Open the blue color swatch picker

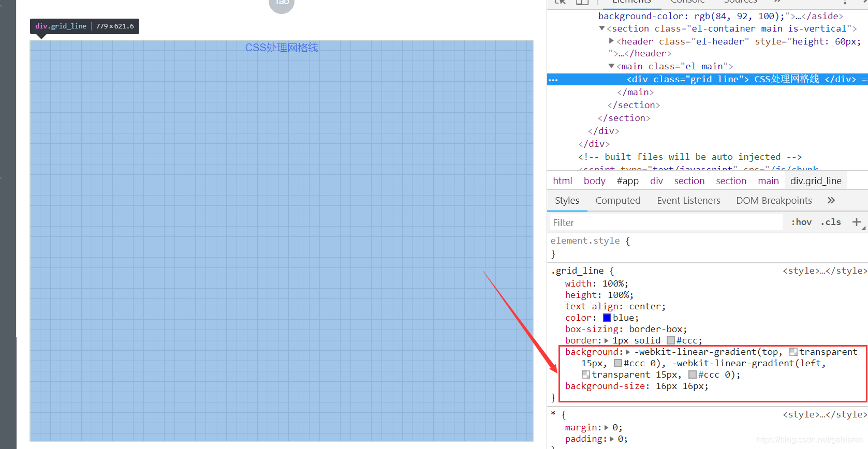pos(607,318)
